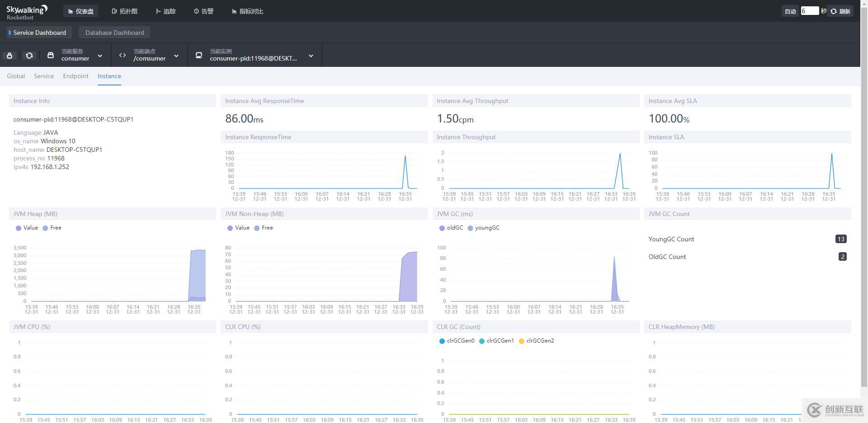
Task: Click the CLR CPU (%) panel title
Action: coord(243,327)
